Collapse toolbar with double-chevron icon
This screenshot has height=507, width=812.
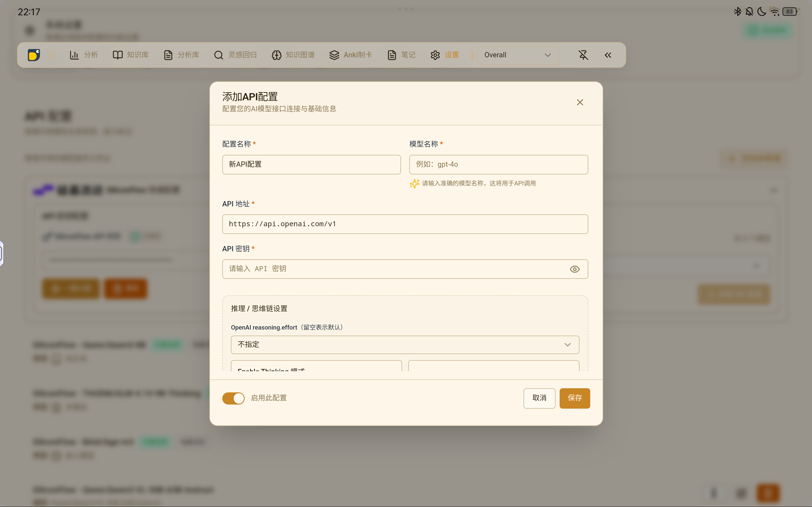click(x=608, y=55)
